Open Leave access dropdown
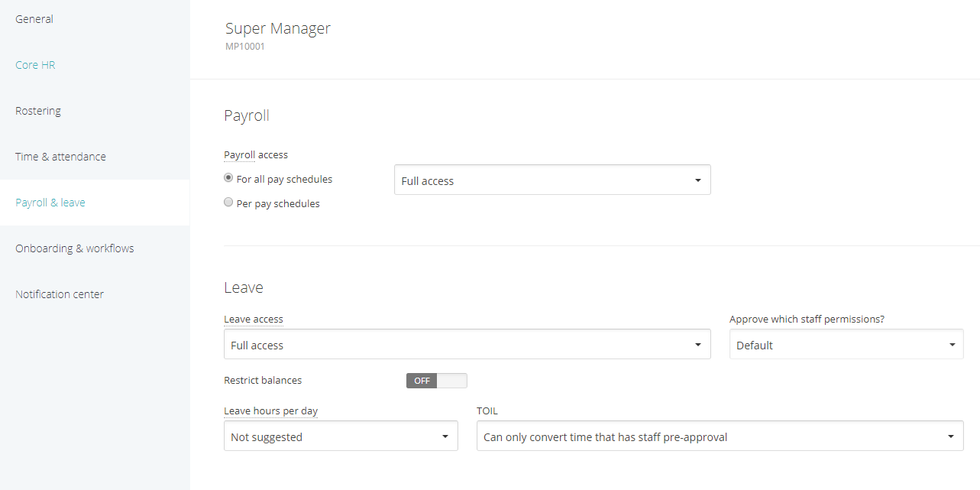Viewport: 980px width, 490px height. coord(467,345)
